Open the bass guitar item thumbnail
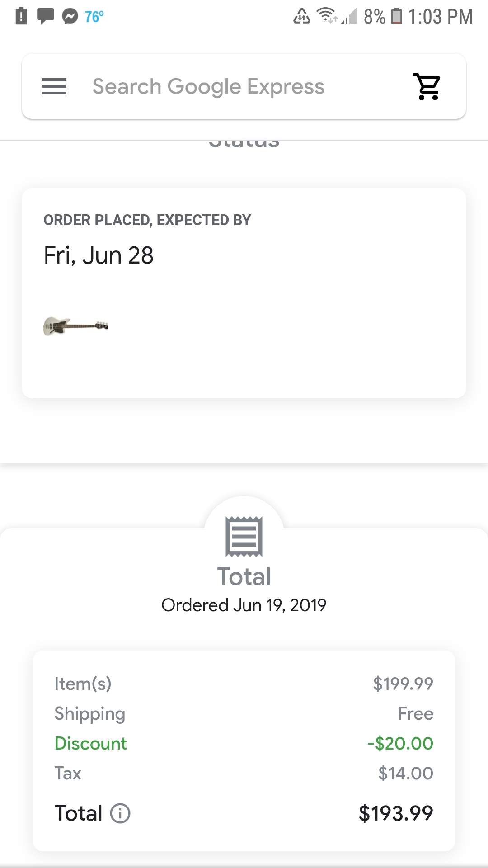This screenshot has width=488, height=868. (76, 326)
